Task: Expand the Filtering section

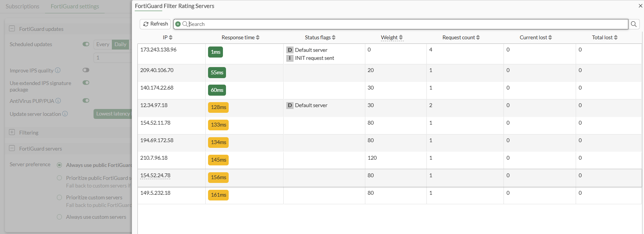Action: pos(12,132)
